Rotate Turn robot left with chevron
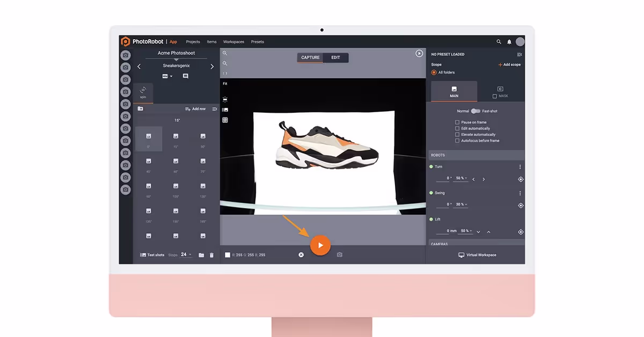The width and height of the screenshot is (644, 337). pos(473,179)
